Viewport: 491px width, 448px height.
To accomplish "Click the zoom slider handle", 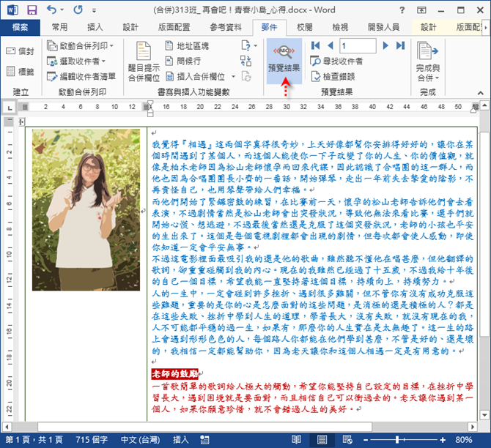I will coord(396,440).
